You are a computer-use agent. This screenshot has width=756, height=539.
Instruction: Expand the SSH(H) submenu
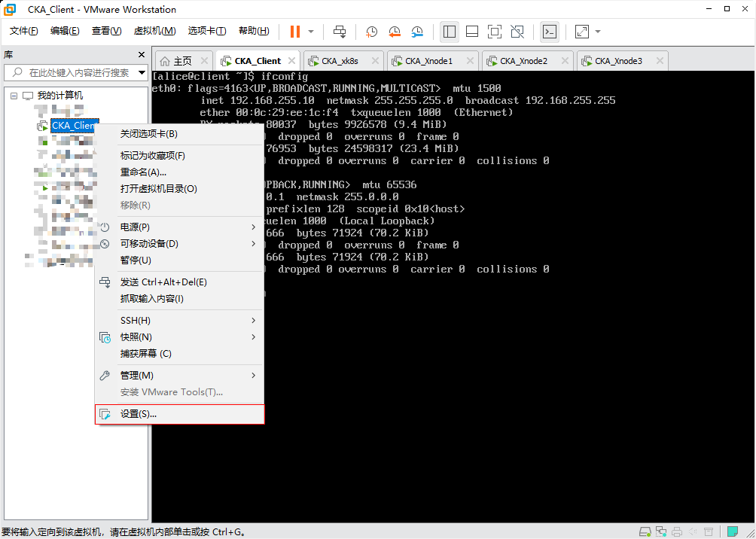point(179,321)
